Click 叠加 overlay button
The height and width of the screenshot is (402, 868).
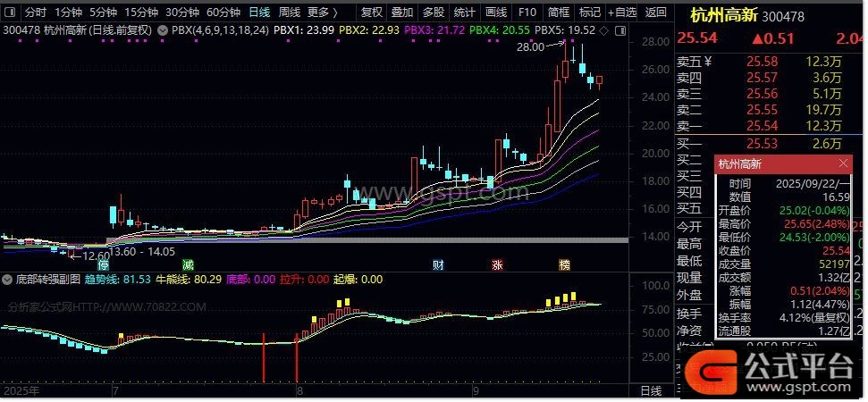402,13
